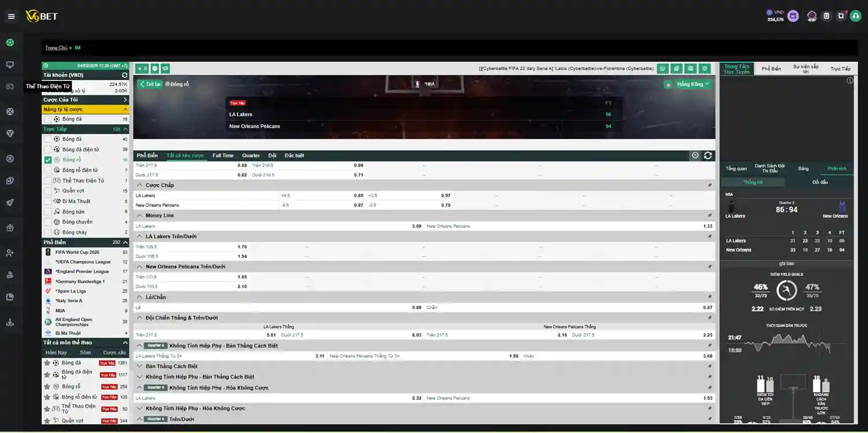The height and width of the screenshot is (433, 868).
Task: Refresh account balance next to Tài khoản (VND)
Action: coord(124,75)
